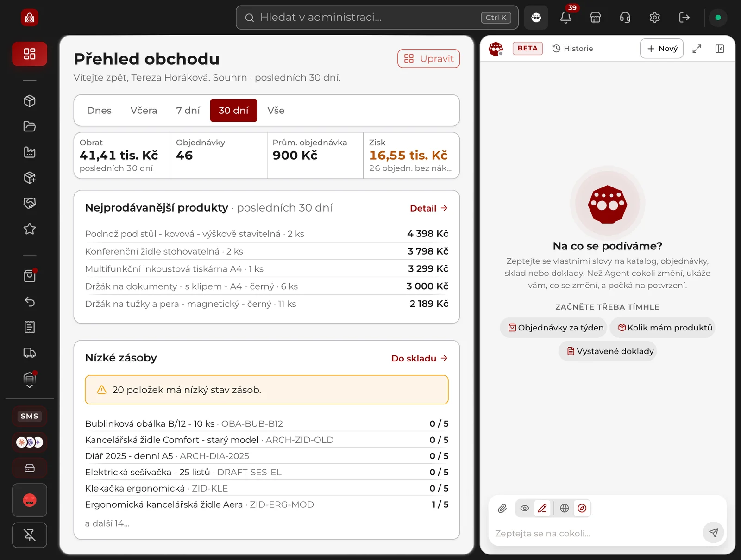The height and width of the screenshot is (560, 741).
Task: Follow the Do skladu link
Action: point(420,358)
